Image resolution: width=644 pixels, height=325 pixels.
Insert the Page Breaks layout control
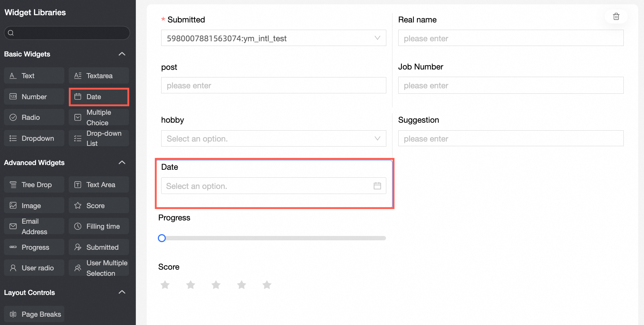click(x=34, y=314)
